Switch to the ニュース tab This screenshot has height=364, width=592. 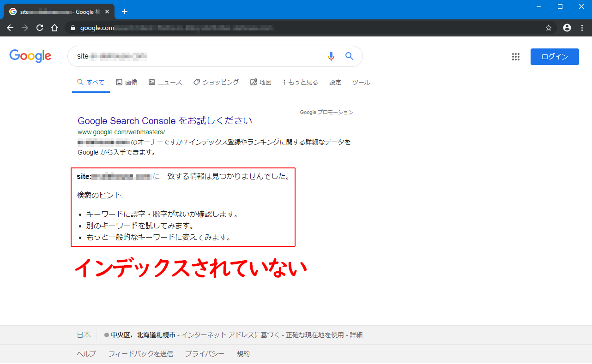(165, 82)
